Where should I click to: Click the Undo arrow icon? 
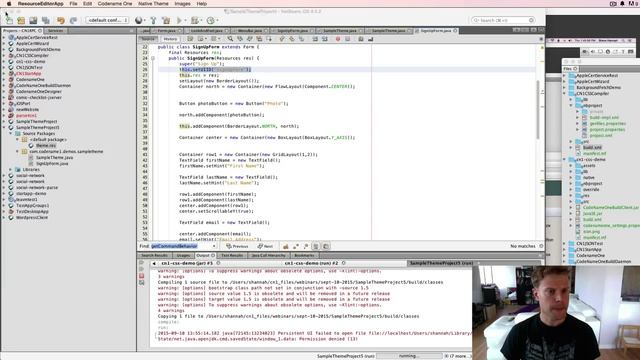[x=61, y=20]
